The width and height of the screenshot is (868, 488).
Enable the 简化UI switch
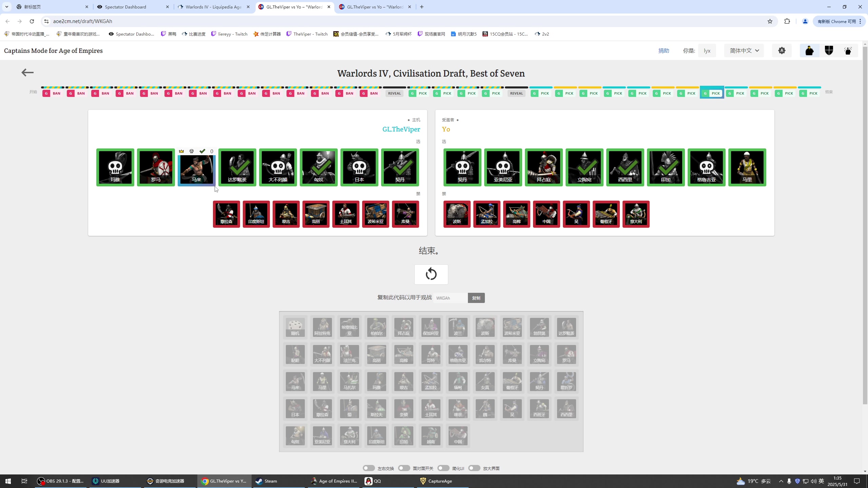443,468
